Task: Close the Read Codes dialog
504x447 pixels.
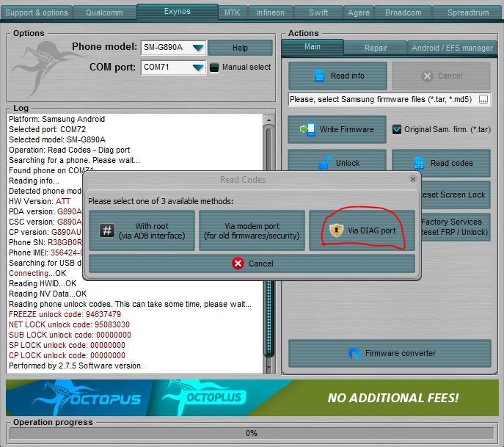Action: [413, 179]
